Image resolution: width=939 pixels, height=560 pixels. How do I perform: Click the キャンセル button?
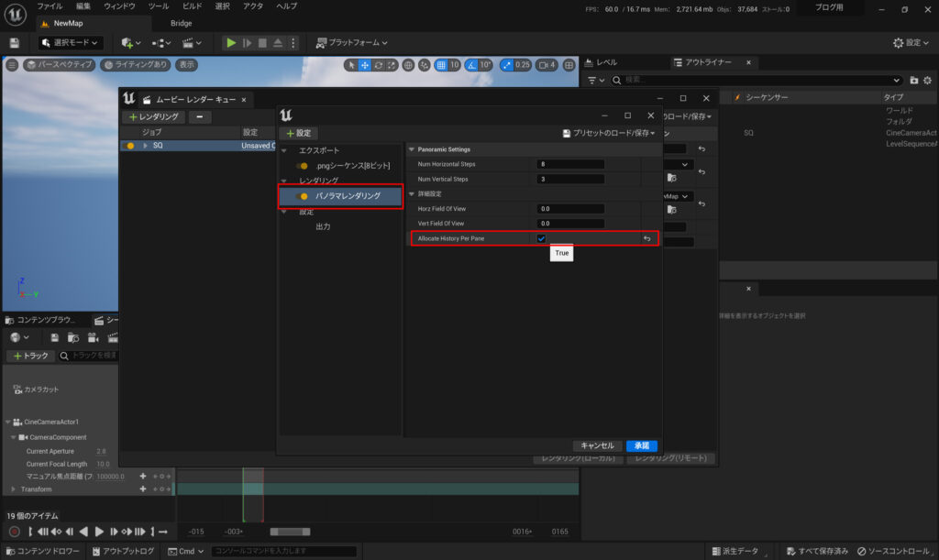(x=597, y=445)
